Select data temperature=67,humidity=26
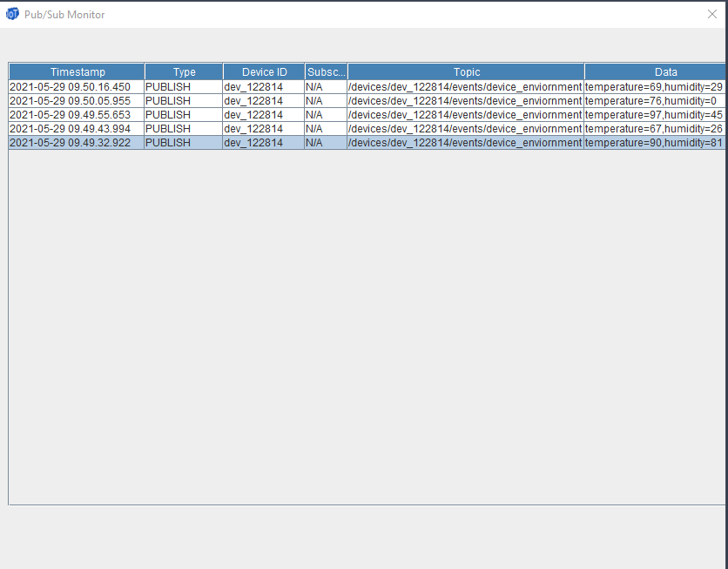Viewport: 728px width, 569px height. (654, 129)
